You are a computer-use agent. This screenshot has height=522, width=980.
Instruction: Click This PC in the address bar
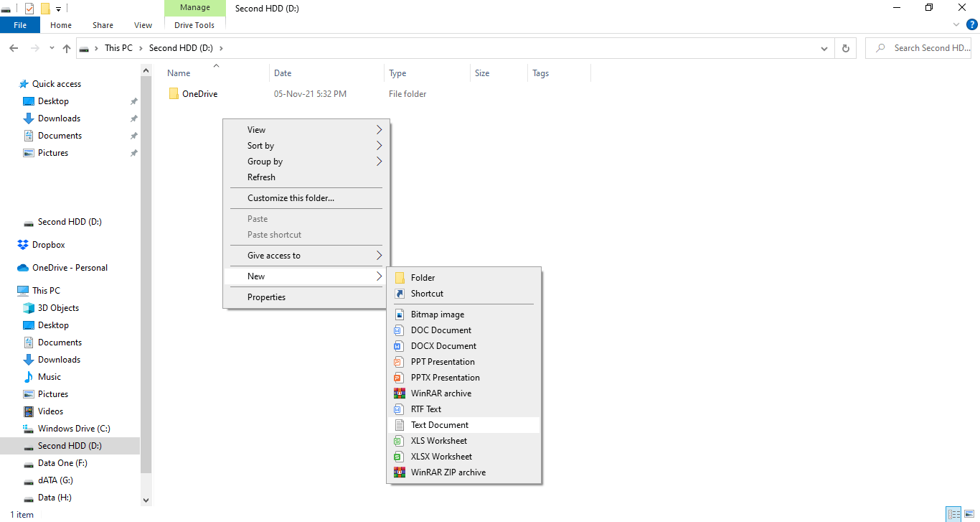coord(118,48)
